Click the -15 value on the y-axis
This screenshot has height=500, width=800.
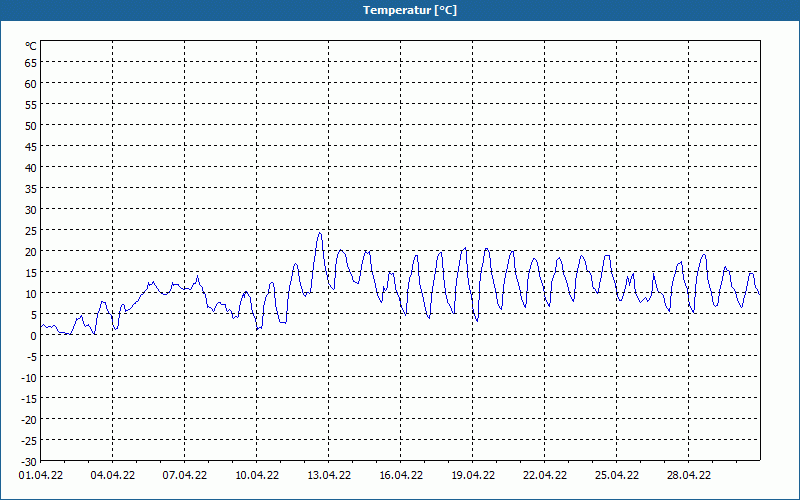pos(28,398)
